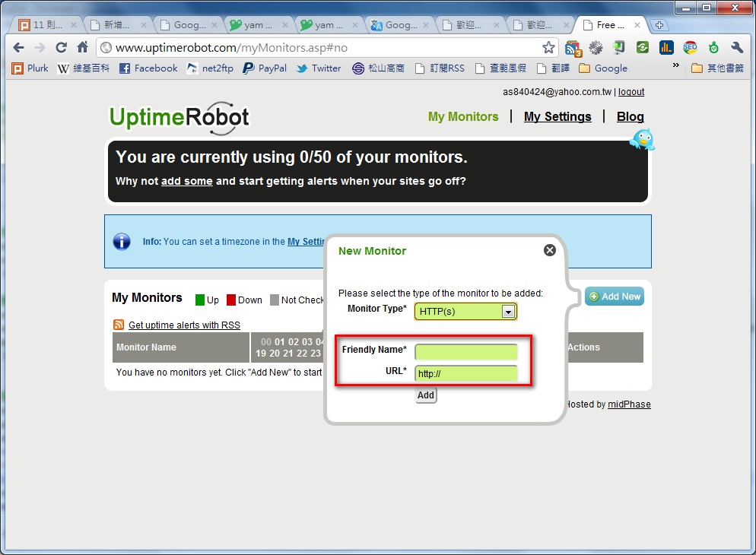756x555 pixels.
Task: Click the green robot extension icon
Action: click(713, 47)
